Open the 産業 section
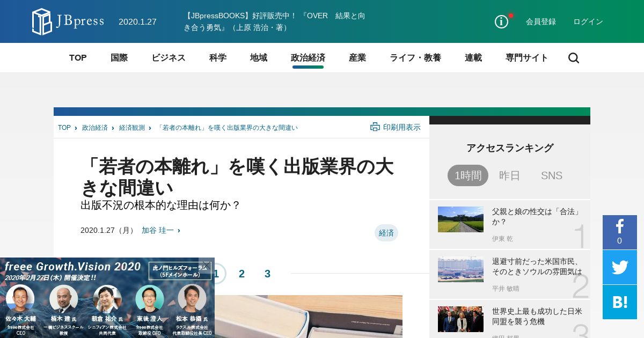 [357, 58]
